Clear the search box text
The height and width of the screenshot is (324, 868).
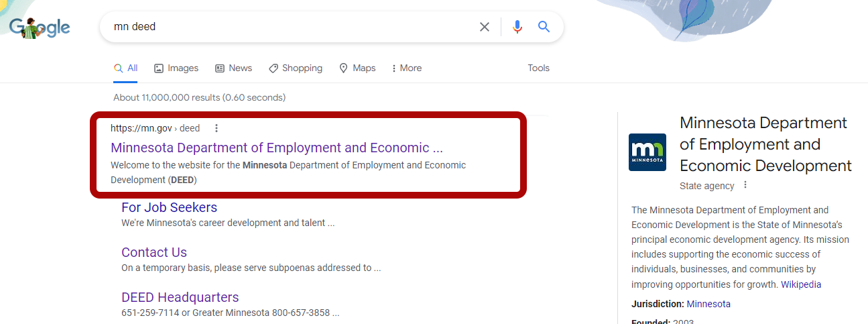[484, 27]
